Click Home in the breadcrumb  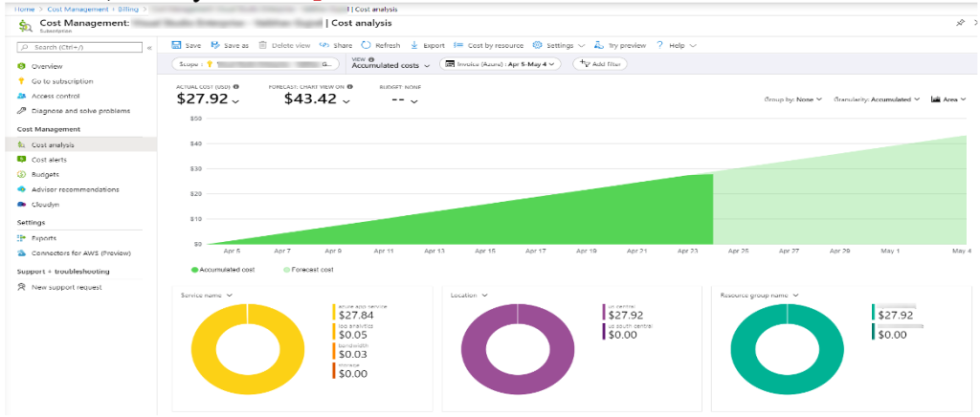coord(23,10)
